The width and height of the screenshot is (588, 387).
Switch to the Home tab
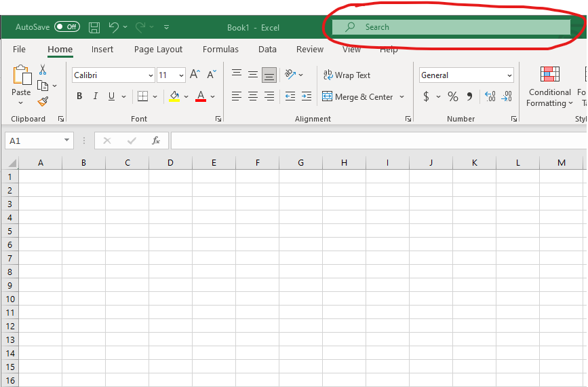click(60, 49)
